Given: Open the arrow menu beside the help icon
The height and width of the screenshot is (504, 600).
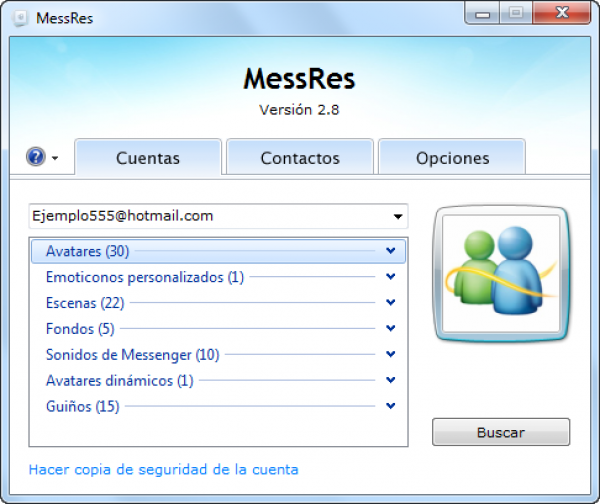Looking at the screenshot, I should (55, 158).
